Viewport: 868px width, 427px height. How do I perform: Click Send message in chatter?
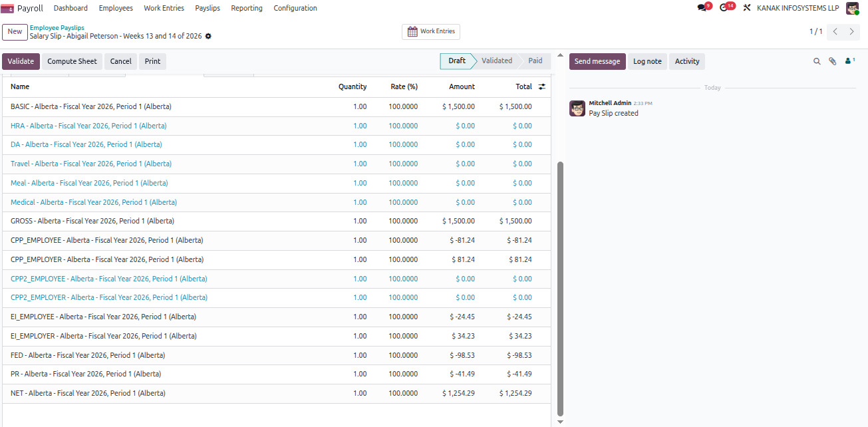pos(597,61)
